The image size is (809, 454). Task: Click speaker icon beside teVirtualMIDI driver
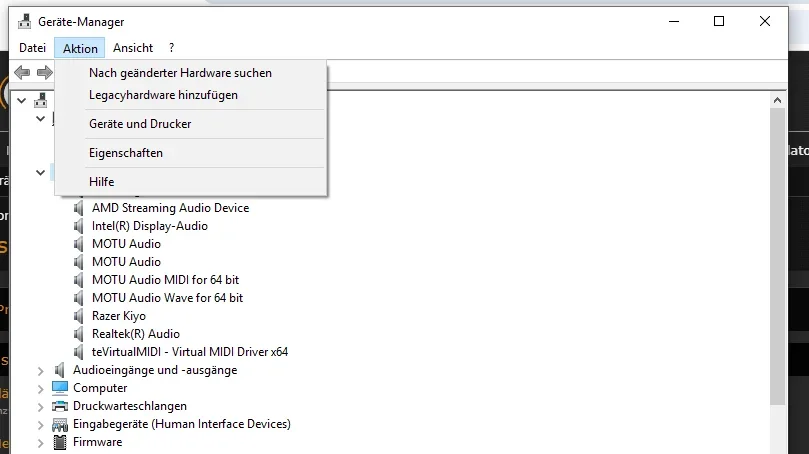78,352
